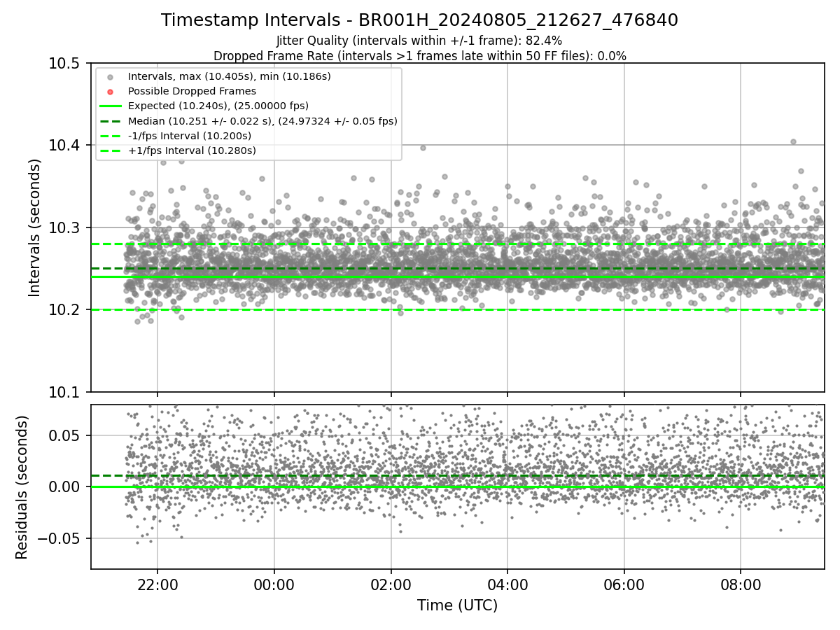Click the maximum outlier interval point near 10.405s
The width and height of the screenshot is (840, 630).
pyautogui.click(x=793, y=141)
